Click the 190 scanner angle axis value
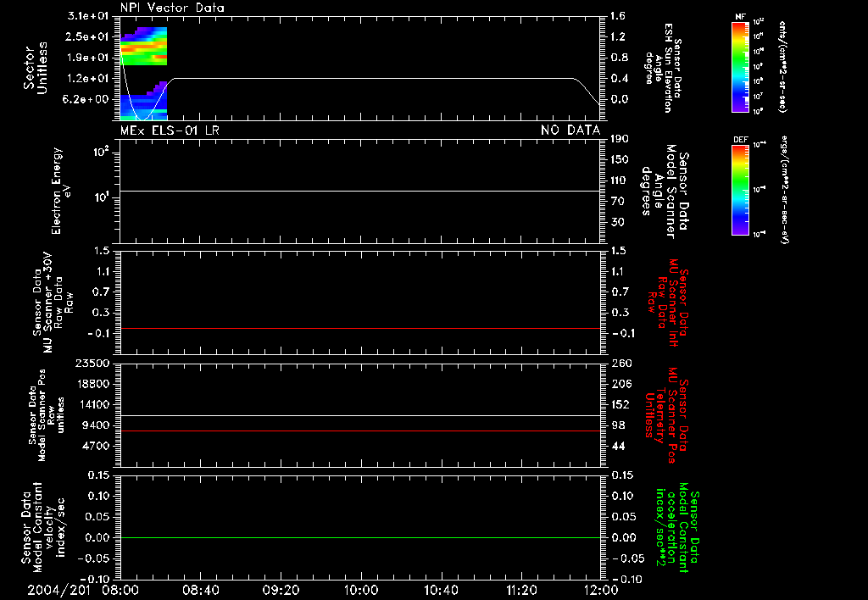 pos(620,139)
